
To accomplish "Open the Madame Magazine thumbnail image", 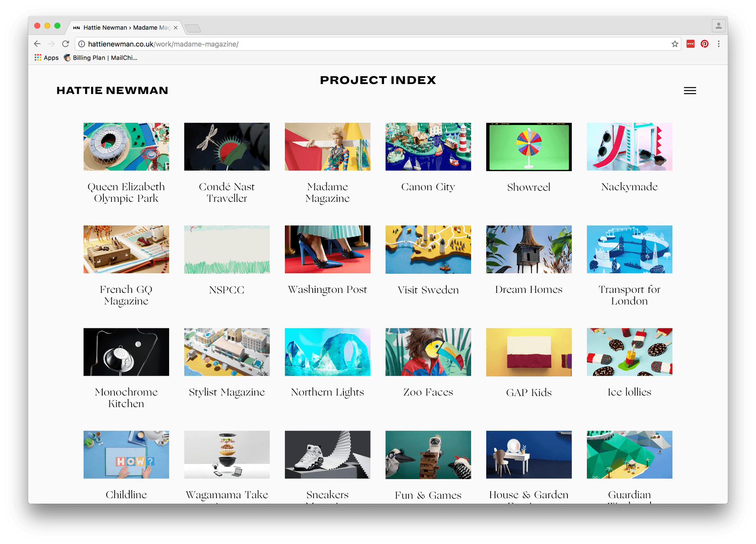I will pyautogui.click(x=327, y=146).
